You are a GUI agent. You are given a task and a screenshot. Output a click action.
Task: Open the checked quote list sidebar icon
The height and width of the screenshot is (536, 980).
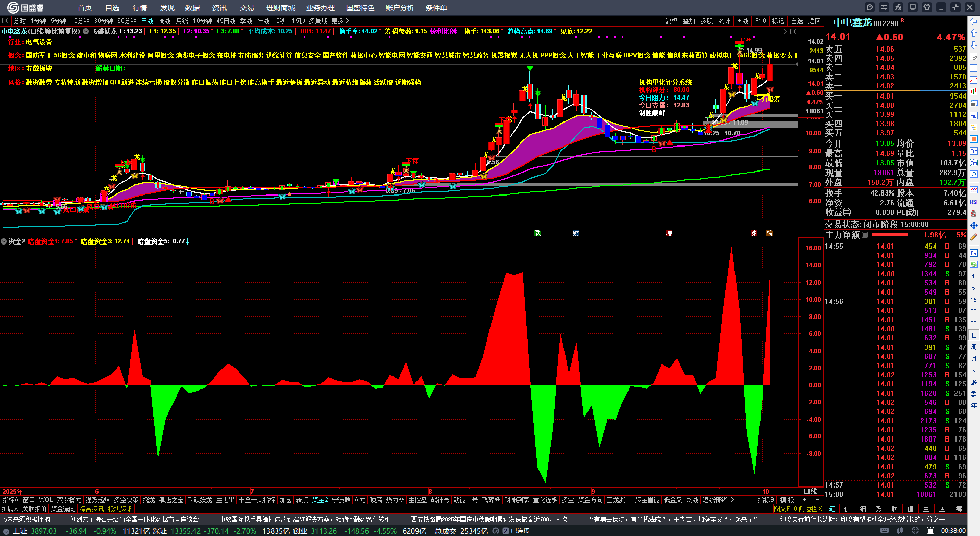[x=974, y=56]
